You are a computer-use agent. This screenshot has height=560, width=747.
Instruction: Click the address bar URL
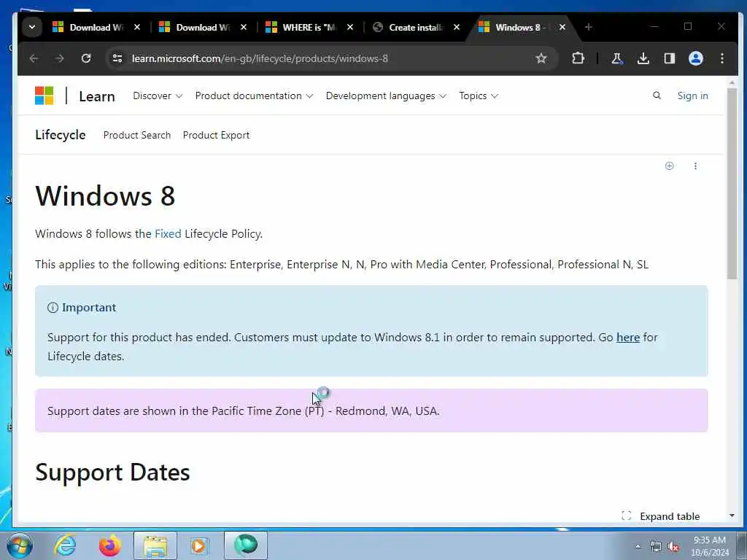point(260,58)
